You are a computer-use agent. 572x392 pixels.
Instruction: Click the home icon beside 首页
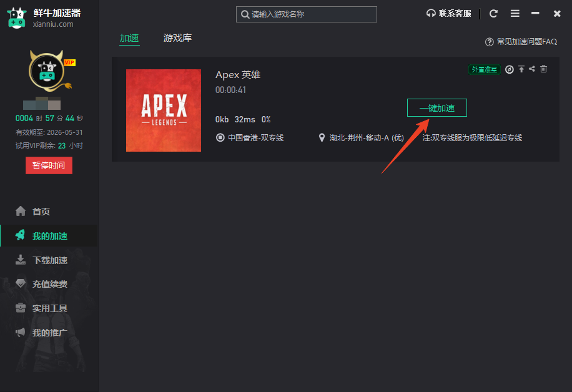coord(21,211)
